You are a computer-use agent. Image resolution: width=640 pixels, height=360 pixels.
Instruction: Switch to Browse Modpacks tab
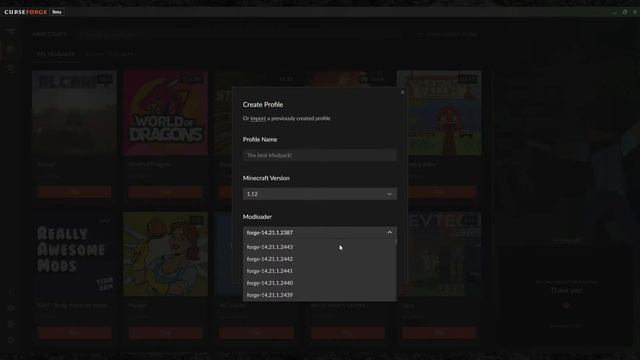[x=109, y=53]
